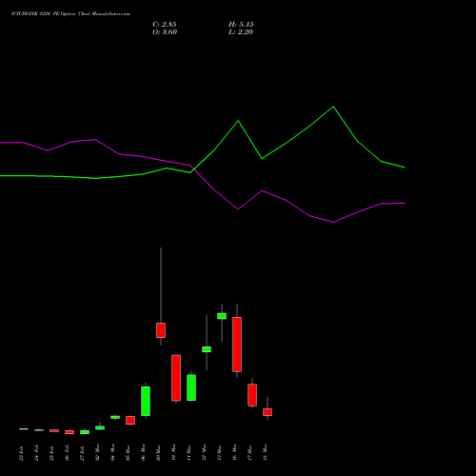Viewport: 476px width, 476px height.
Task: Click the 12 Mar date label
Action: click(204, 452)
